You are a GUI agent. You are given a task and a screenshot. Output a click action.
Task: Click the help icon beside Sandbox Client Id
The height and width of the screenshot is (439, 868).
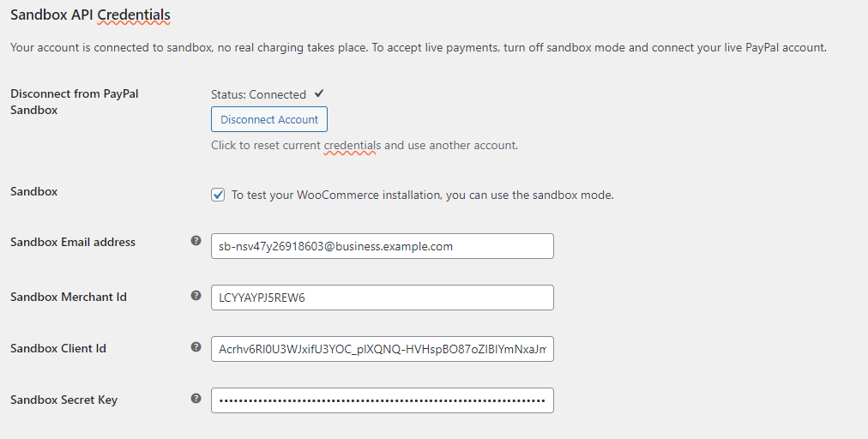coord(196,347)
